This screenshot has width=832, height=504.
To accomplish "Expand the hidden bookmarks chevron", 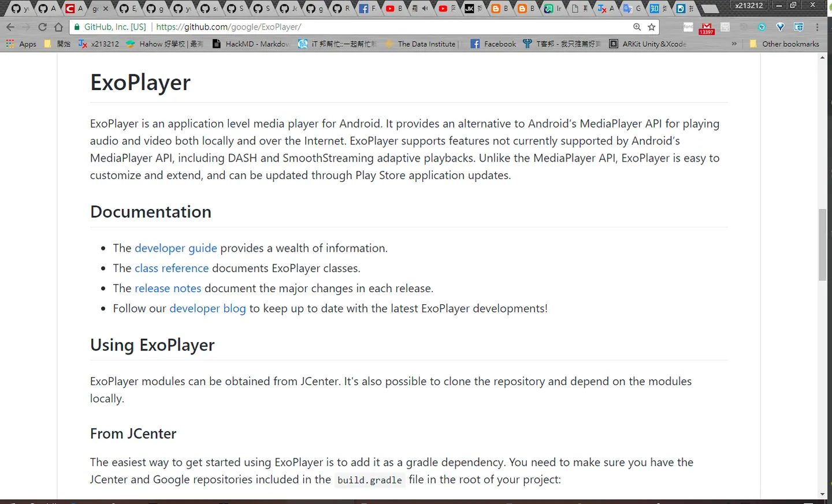I will (x=734, y=44).
